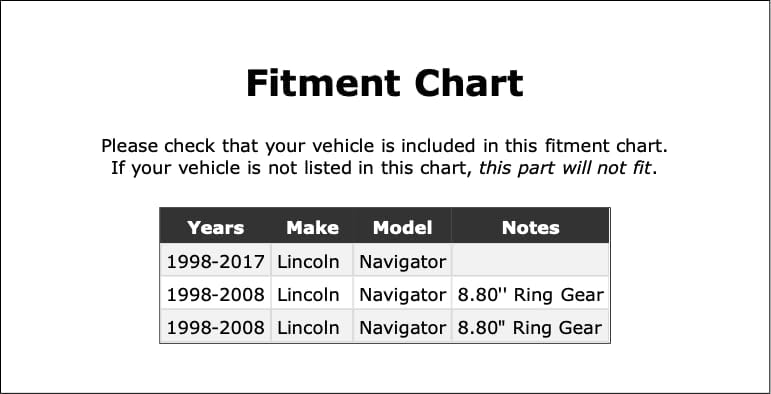Click the Notes column header

(531, 228)
